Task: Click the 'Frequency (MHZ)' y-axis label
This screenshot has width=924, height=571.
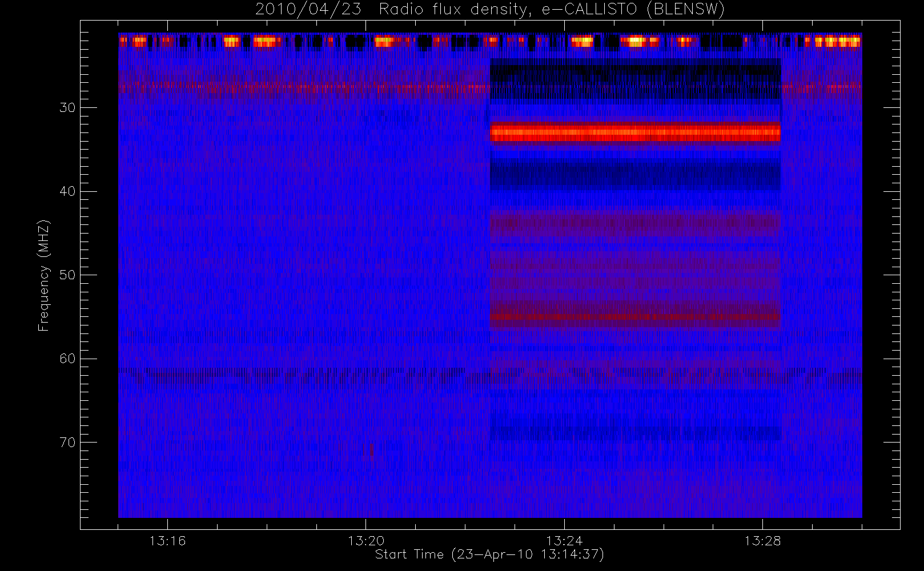Action: (x=43, y=275)
